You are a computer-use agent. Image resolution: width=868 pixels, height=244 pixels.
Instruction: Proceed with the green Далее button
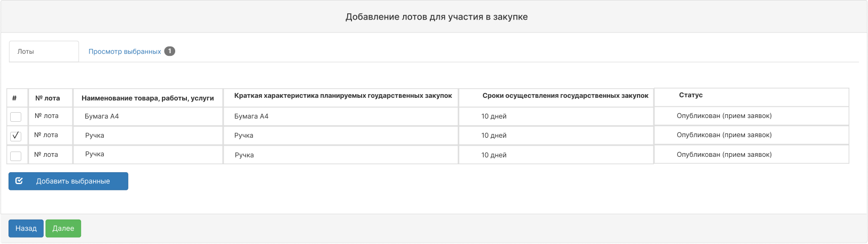point(63,228)
